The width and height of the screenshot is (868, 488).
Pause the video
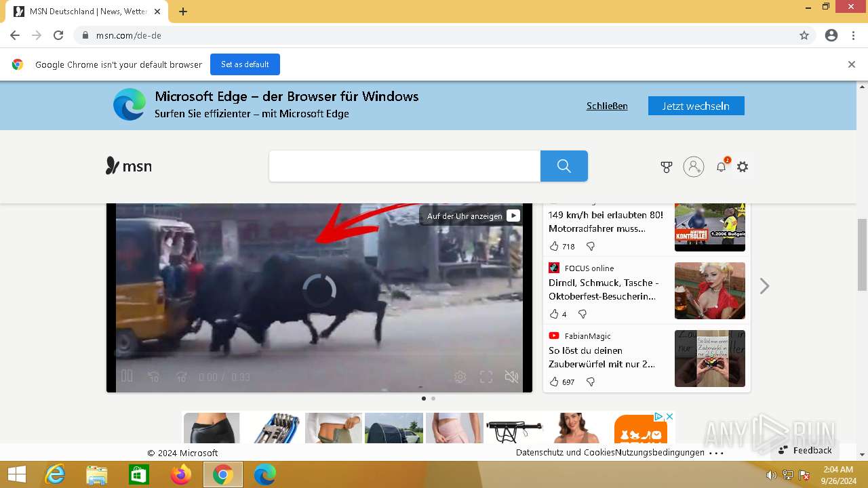coord(127,376)
